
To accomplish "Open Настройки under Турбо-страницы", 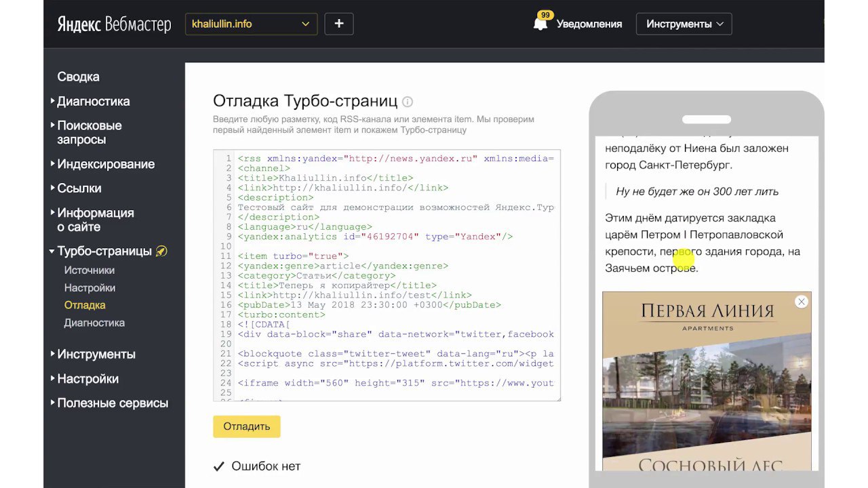I will (90, 288).
